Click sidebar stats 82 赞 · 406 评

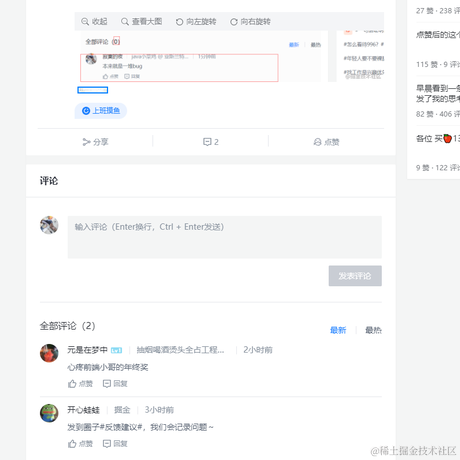click(438, 114)
